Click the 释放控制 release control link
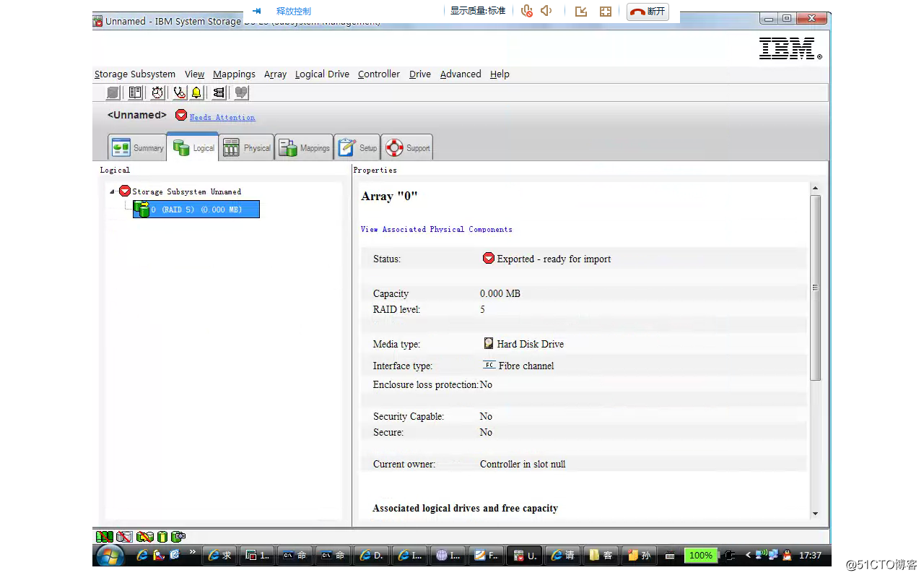Screen dimensions: 924x578 294,11
